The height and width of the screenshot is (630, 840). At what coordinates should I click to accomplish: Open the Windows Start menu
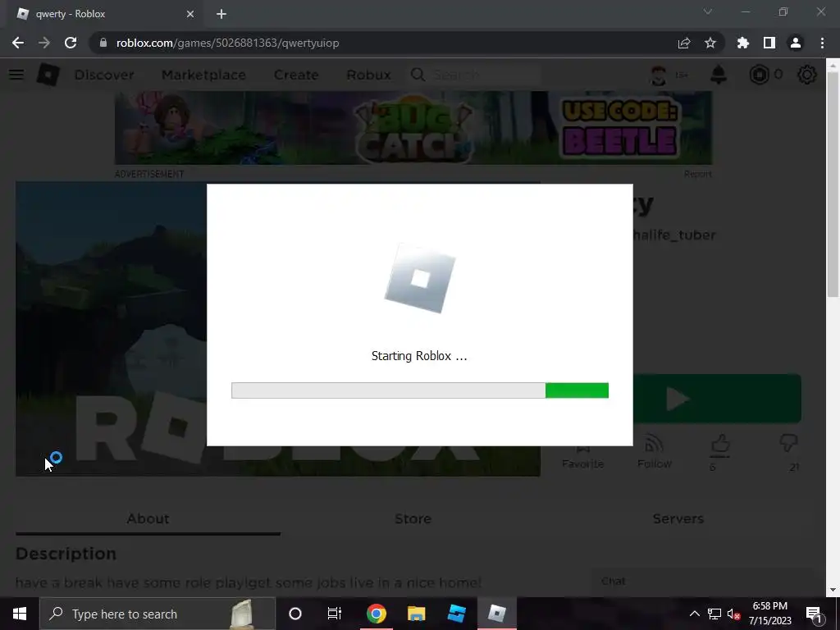pos(20,614)
